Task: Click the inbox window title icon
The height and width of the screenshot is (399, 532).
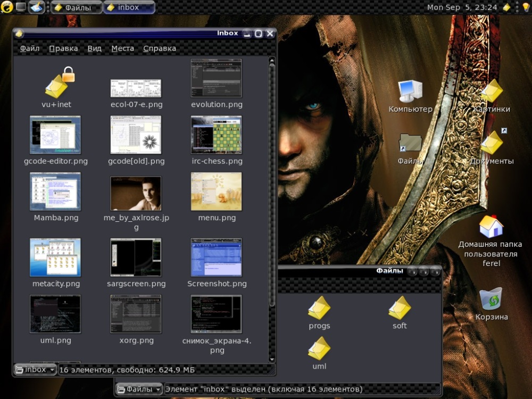Action: [x=19, y=33]
